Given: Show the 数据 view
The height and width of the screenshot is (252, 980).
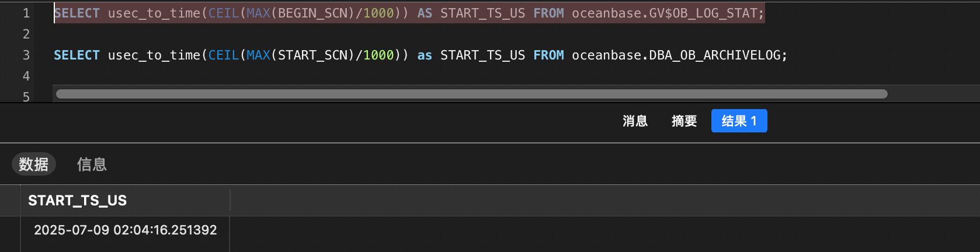Looking at the screenshot, I should 34,164.
